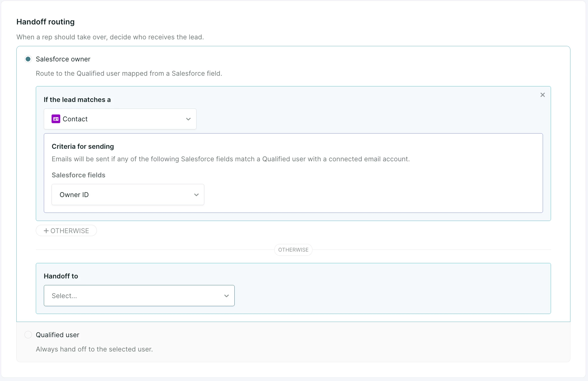Open the Contact object dropdown

[120, 119]
